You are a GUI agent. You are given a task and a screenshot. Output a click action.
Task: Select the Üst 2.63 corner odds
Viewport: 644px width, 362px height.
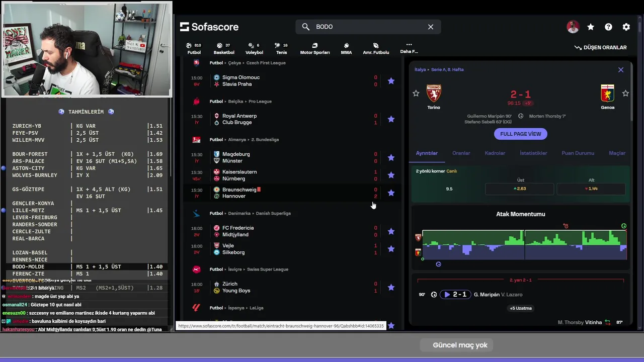point(520,189)
